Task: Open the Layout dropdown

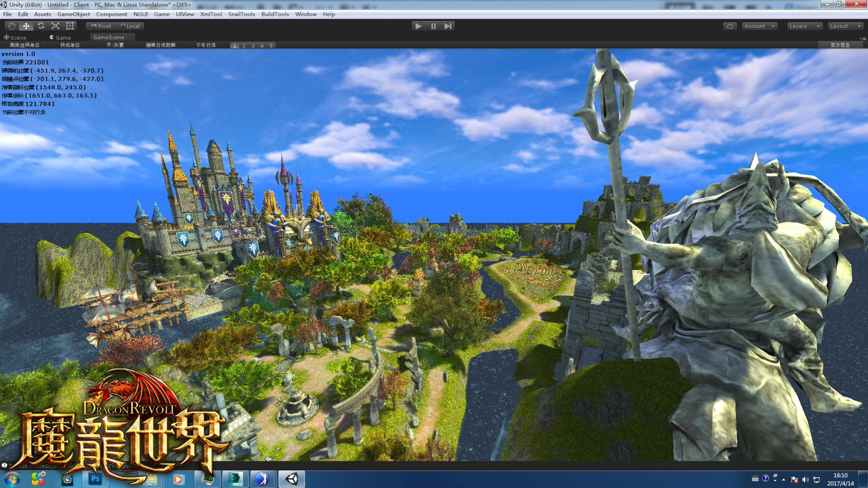Action: [844, 26]
